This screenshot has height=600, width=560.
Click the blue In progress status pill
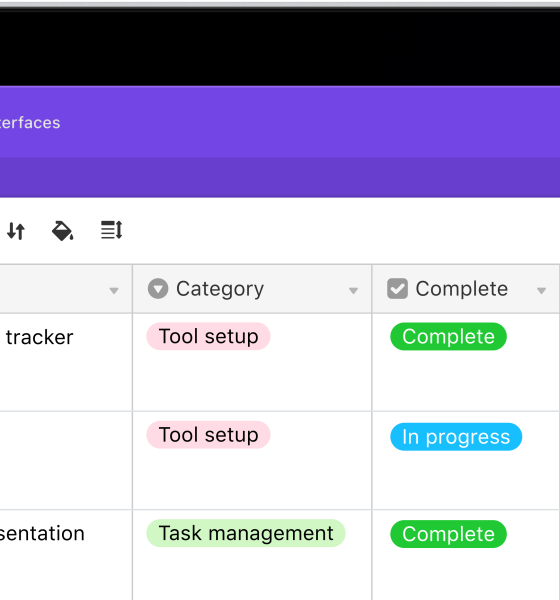[456, 437]
